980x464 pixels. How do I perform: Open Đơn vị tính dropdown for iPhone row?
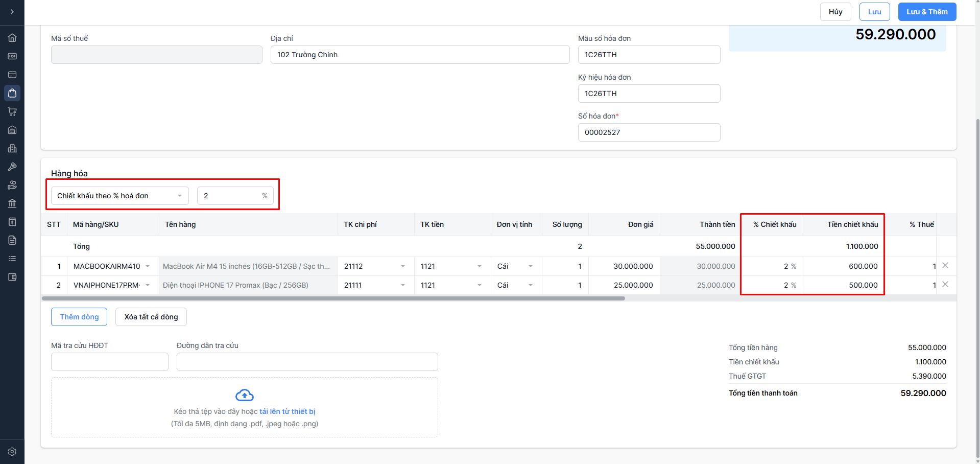530,285
